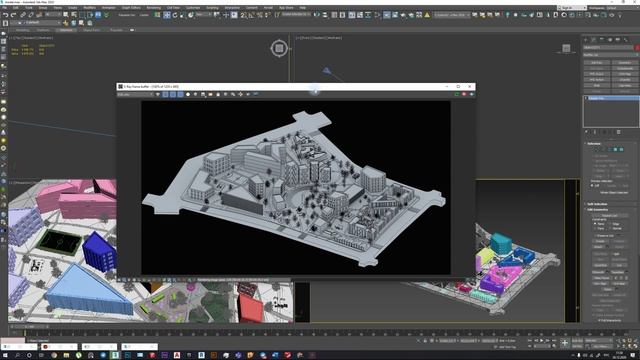Click the ViewCube in the Top viewport
Viewport: 640px width, 360px height.
click(x=279, y=49)
